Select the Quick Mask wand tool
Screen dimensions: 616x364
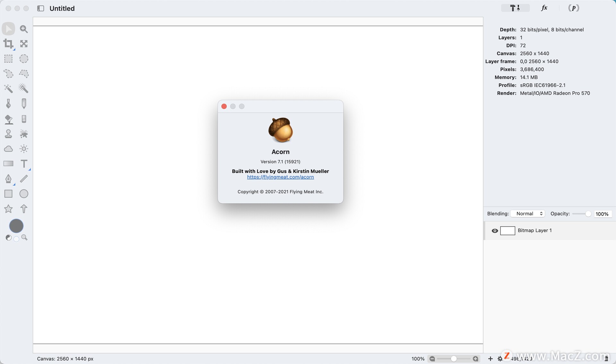pyautogui.click(x=24, y=88)
